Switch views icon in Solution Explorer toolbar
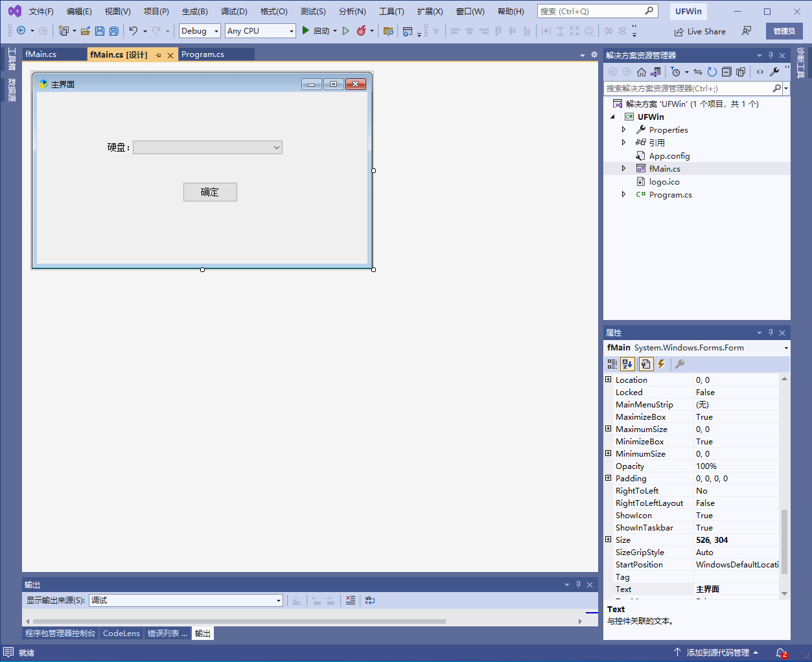The height and width of the screenshot is (662, 812). (x=656, y=72)
